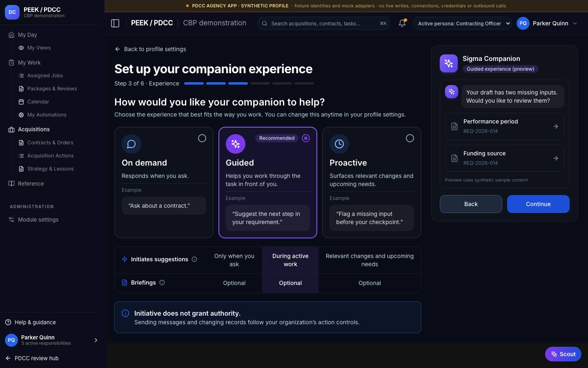
Task: Open the Active persona dropdown
Action: pos(462,23)
